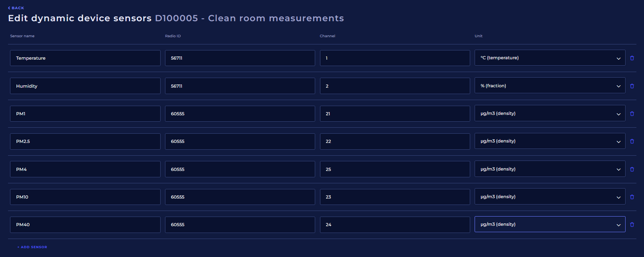
Task: Remove the PM2.5 sensor using trash icon
Action: (632, 141)
